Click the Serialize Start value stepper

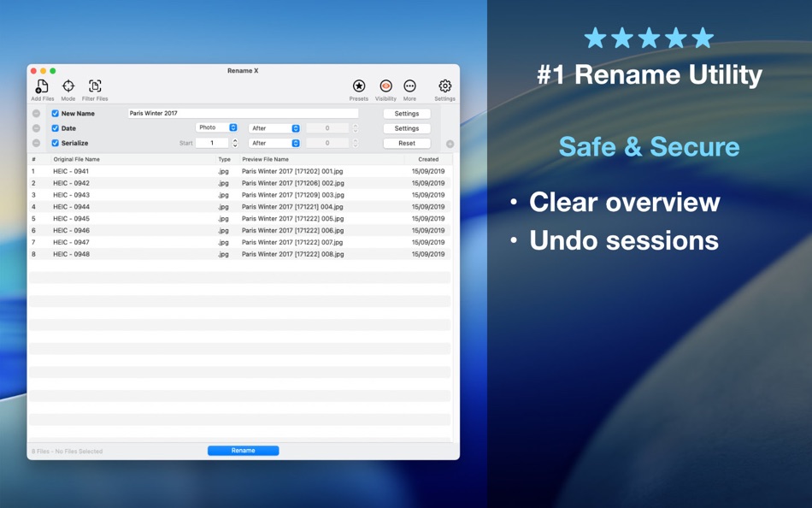point(235,143)
